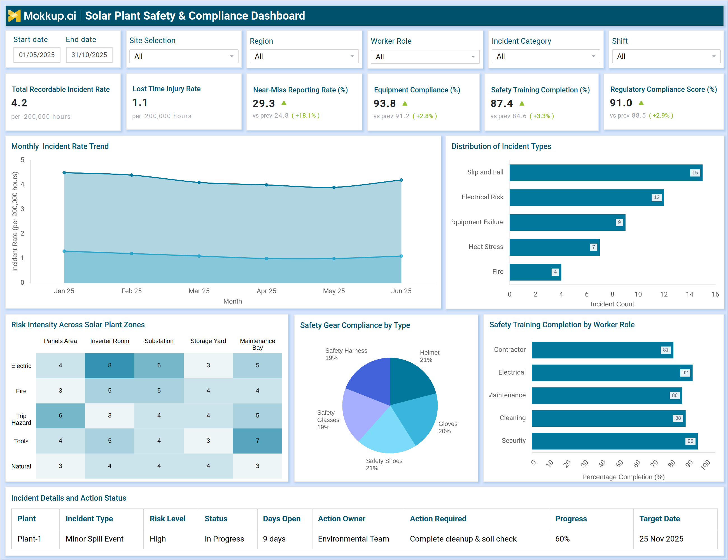This screenshot has width=728, height=560.
Task: Click the Risk Intensity Across Solar Plant Zones title
Action: 78,325
